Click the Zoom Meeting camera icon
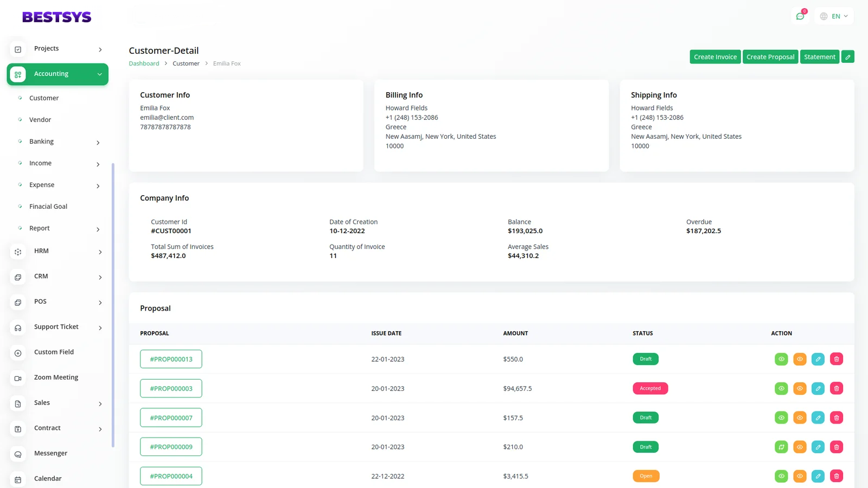The height and width of the screenshot is (488, 868). click(x=18, y=378)
